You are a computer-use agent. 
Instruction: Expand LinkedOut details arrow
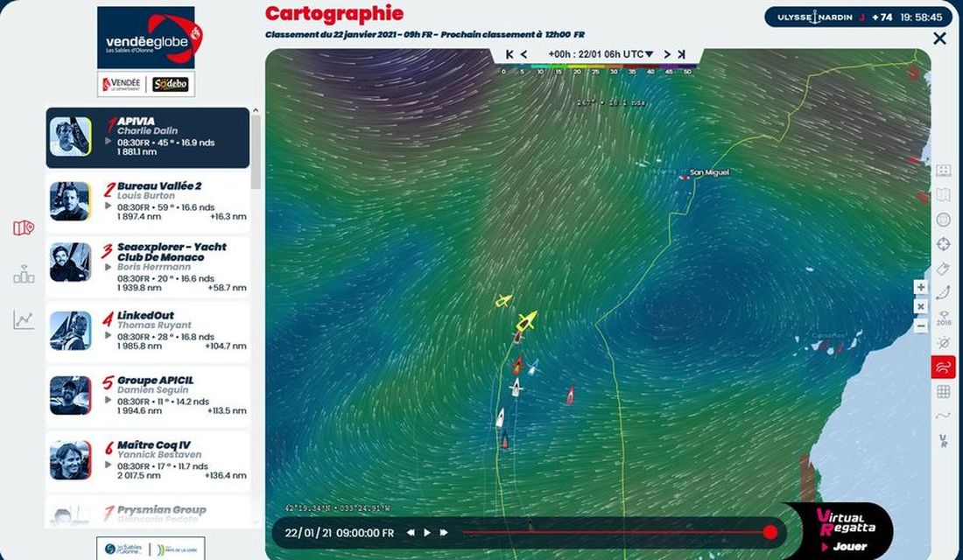point(108,335)
